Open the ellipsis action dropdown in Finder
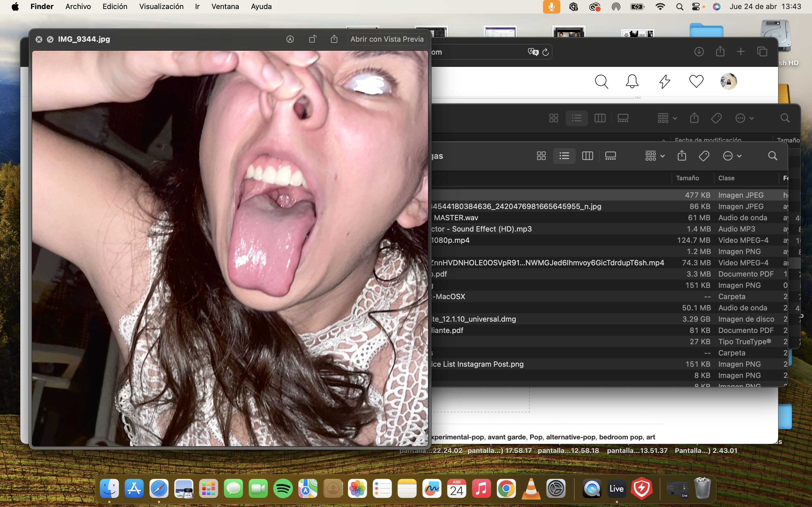The width and height of the screenshot is (812, 507). (x=732, y=156)
